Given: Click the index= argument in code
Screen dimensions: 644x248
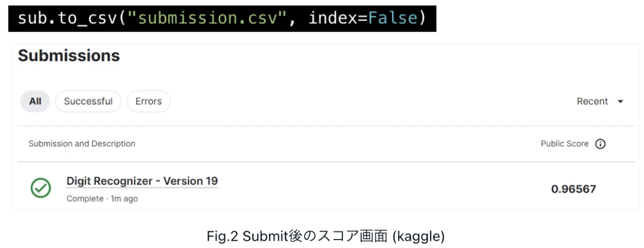Looking at the screenshot, I should [x=338, y=19].
